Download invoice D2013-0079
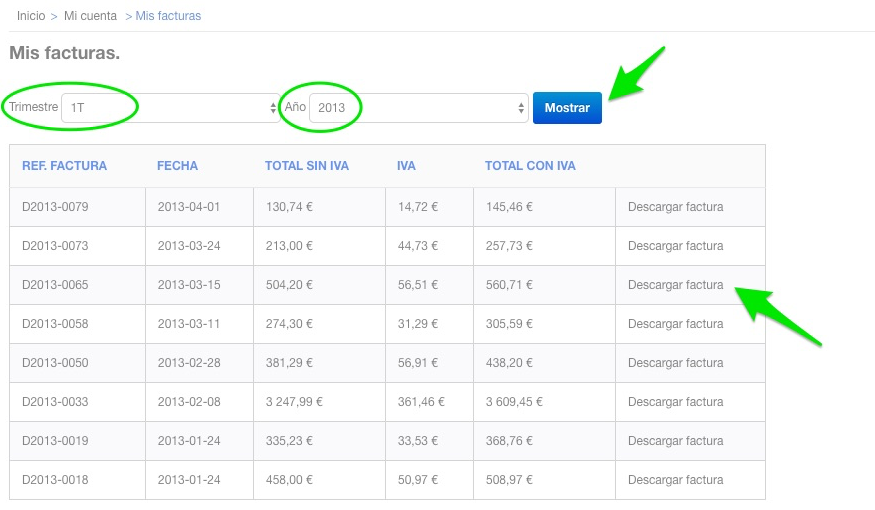Image resolution: width=875 pixels, height=510 pixels. click(x=675, y=207)
